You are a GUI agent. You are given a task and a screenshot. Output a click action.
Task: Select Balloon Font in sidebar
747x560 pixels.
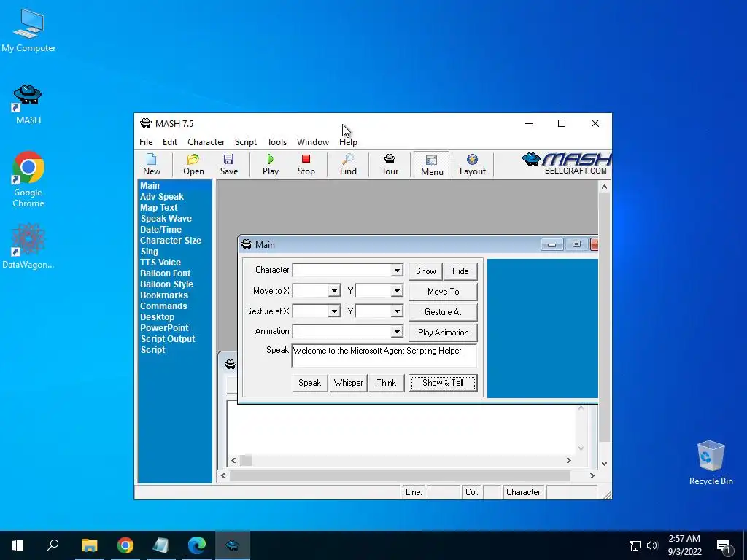[x=166, y=273]
